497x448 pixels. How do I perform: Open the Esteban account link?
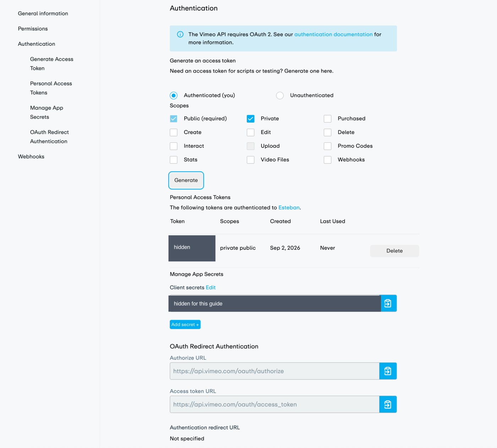click(x=289, y=207)
